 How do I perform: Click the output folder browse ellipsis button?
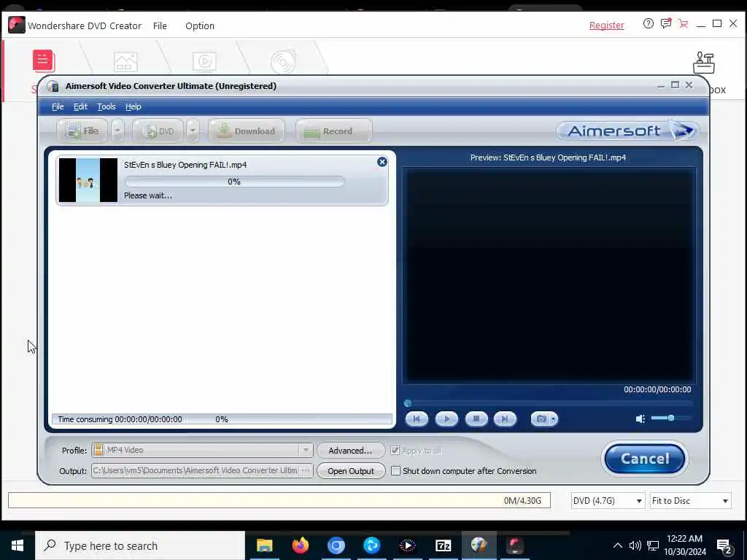(306, 470)
